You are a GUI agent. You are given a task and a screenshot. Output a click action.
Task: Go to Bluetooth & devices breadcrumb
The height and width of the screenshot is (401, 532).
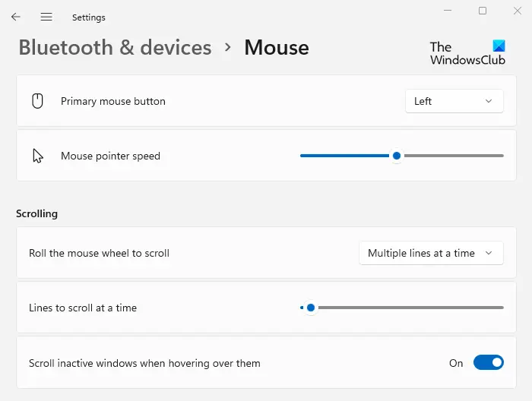pos(115,47)
